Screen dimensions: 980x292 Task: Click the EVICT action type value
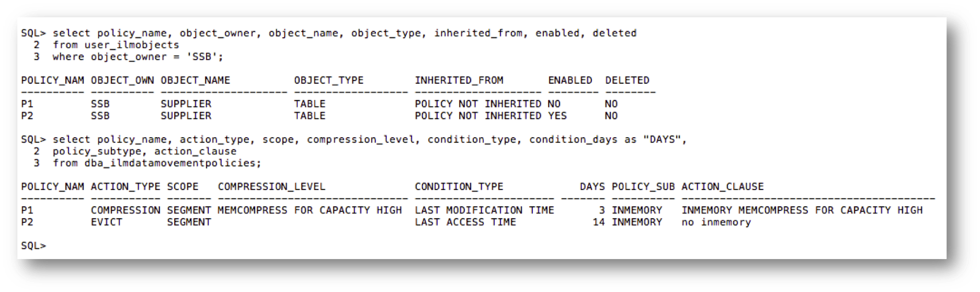click(106, 222)
